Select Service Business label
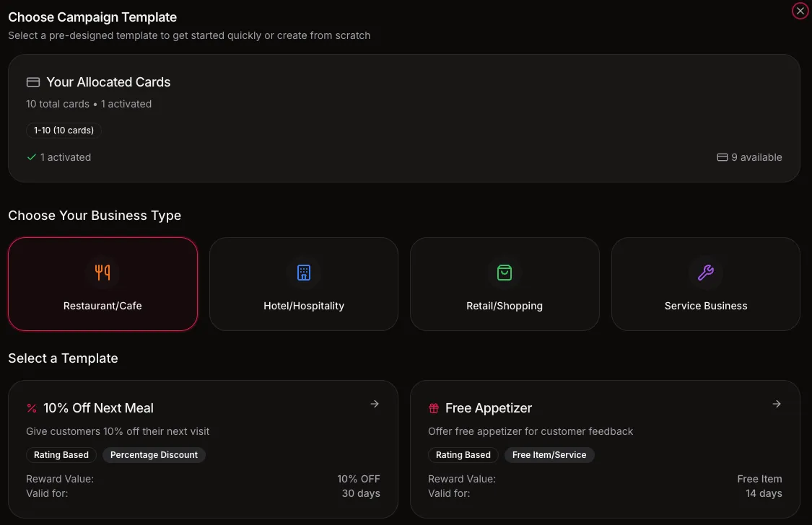812x525 pixels. click(705, 306)
